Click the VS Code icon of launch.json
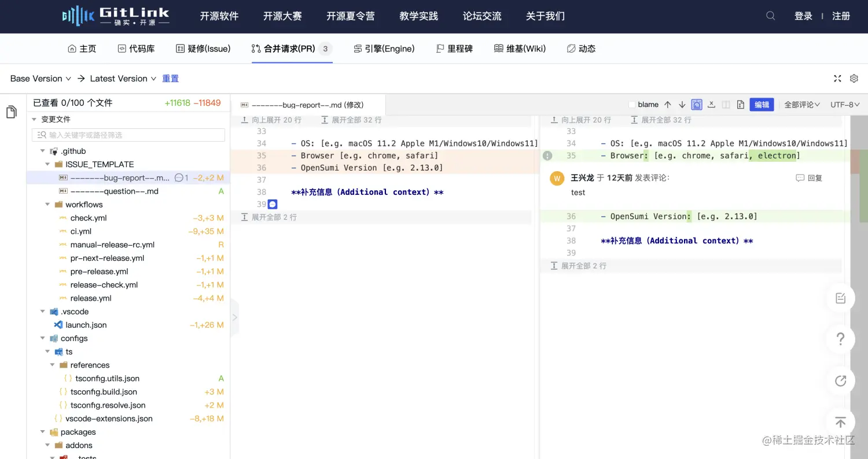Viewport: 868px width, 459px height. click(58, 325)
